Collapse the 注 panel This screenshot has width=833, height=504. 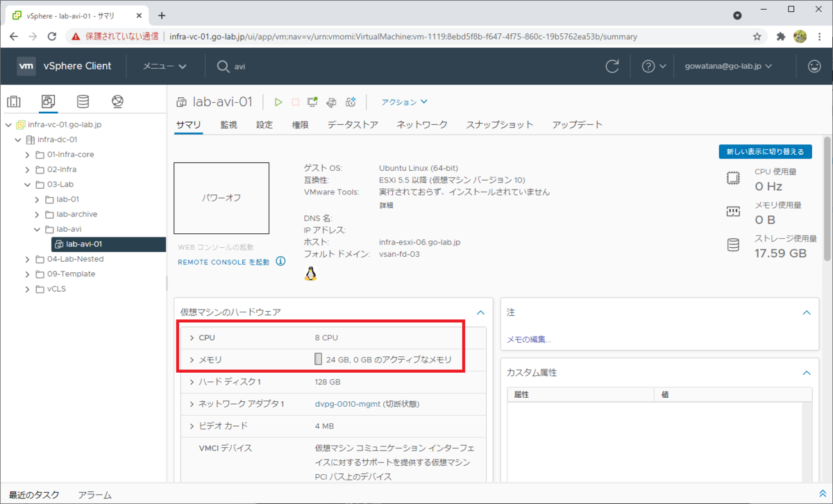(x=807, y=313)
